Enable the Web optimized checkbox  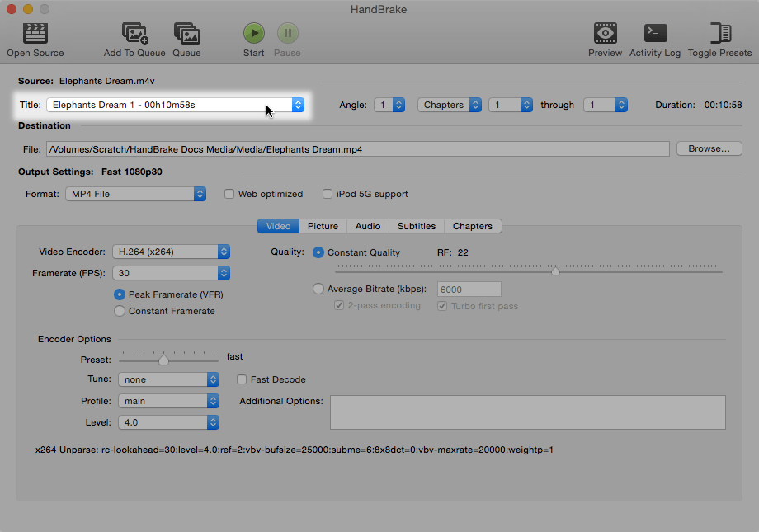230,194
